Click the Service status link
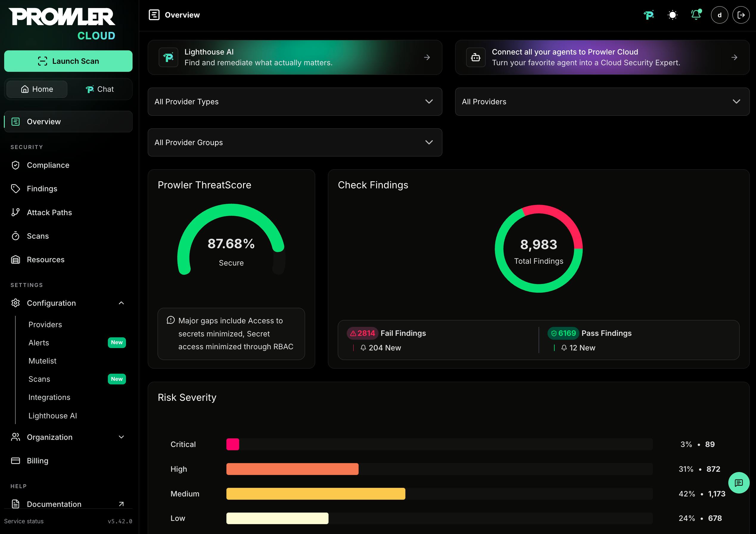Screen dimensions: 756x534 [x=24, y=521]
